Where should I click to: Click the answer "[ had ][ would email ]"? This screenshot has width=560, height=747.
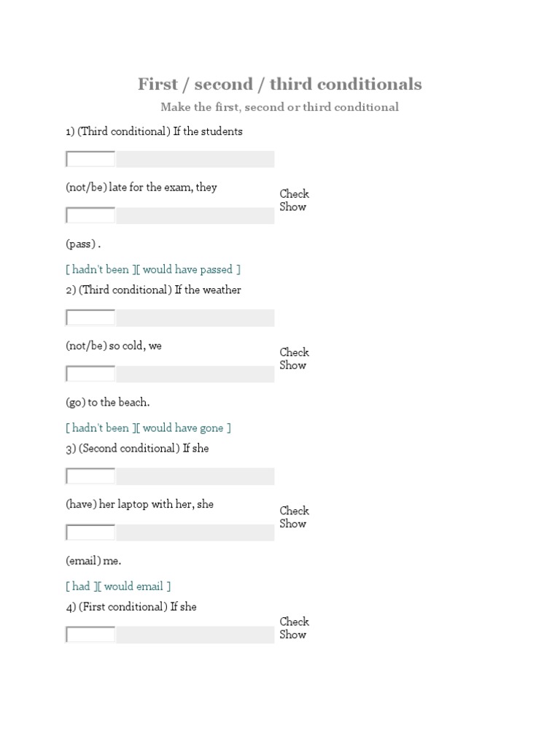118,586
